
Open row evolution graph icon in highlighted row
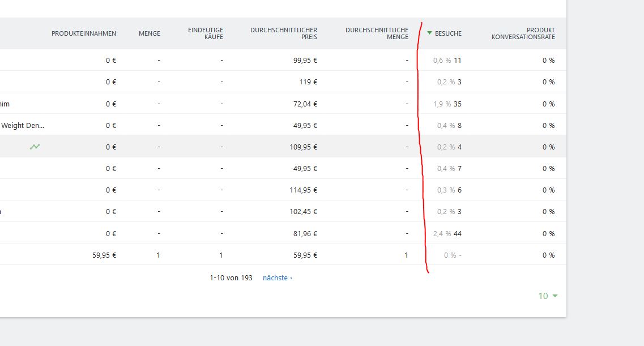[35, 147]
